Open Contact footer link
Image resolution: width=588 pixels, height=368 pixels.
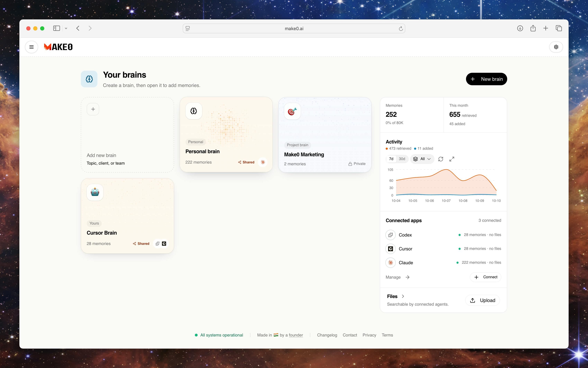pos(350,335)
